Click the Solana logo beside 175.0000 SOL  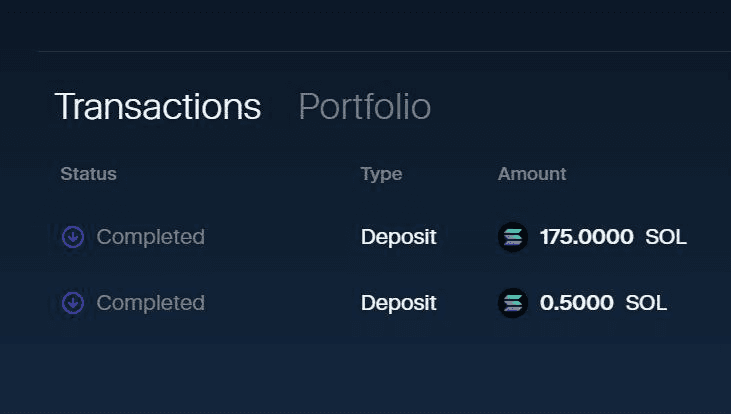click(x=513, y=237)
